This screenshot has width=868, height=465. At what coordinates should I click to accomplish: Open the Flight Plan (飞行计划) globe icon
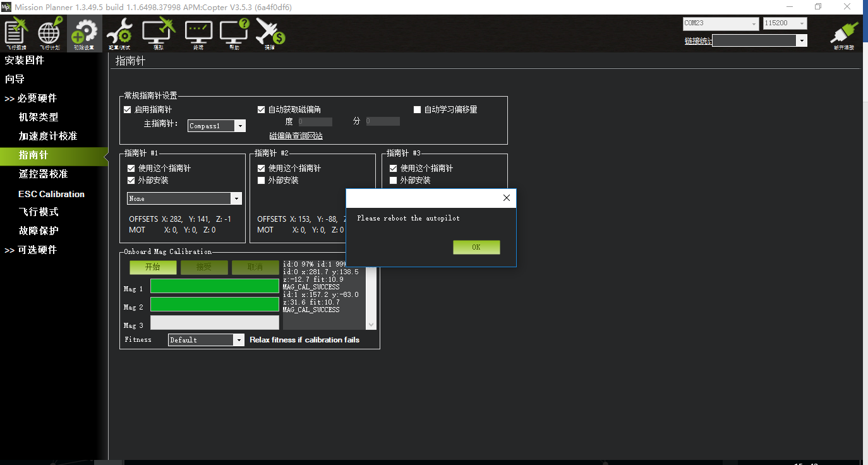click(x=50, y=33)
